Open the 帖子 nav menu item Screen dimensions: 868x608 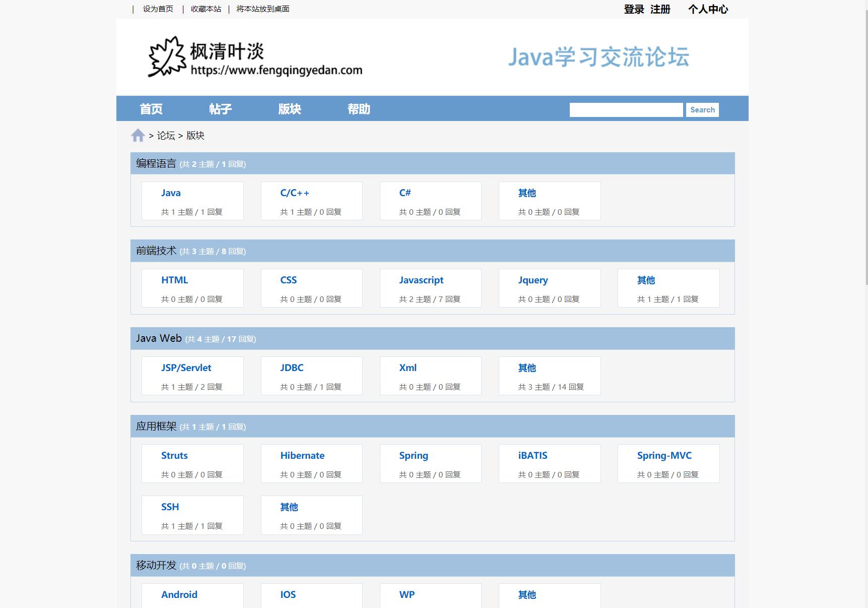point(221,109)
